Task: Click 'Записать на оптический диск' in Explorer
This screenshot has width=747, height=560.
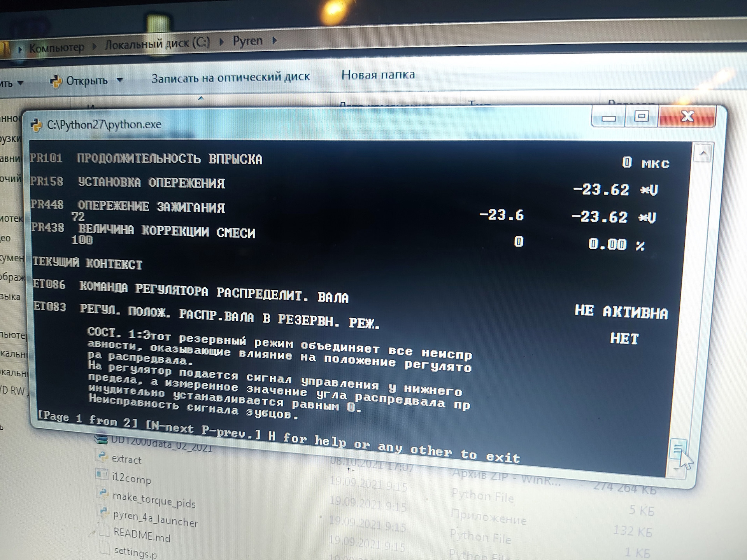Action: tap(230, 77)
